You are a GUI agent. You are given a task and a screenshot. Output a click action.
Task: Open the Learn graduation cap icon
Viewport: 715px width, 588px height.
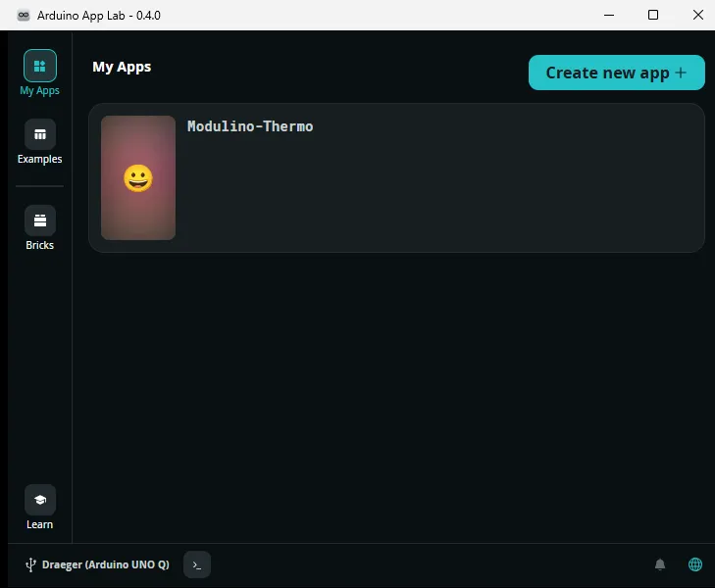[40, 500]
